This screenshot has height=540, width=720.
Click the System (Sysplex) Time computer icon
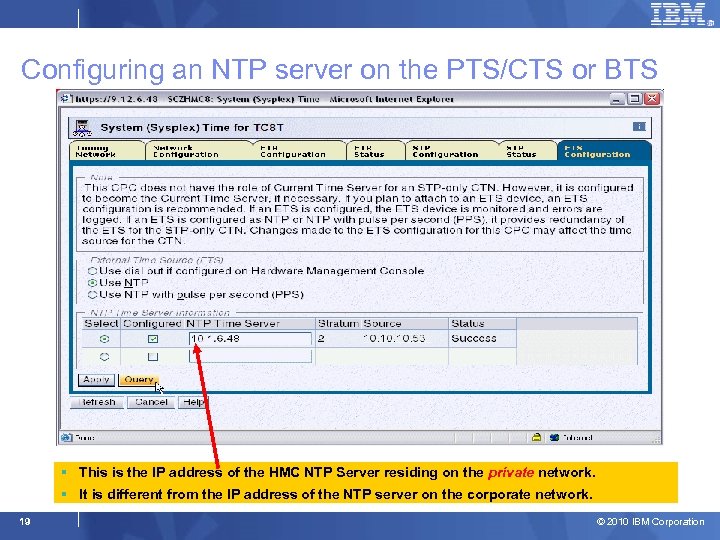82,128
